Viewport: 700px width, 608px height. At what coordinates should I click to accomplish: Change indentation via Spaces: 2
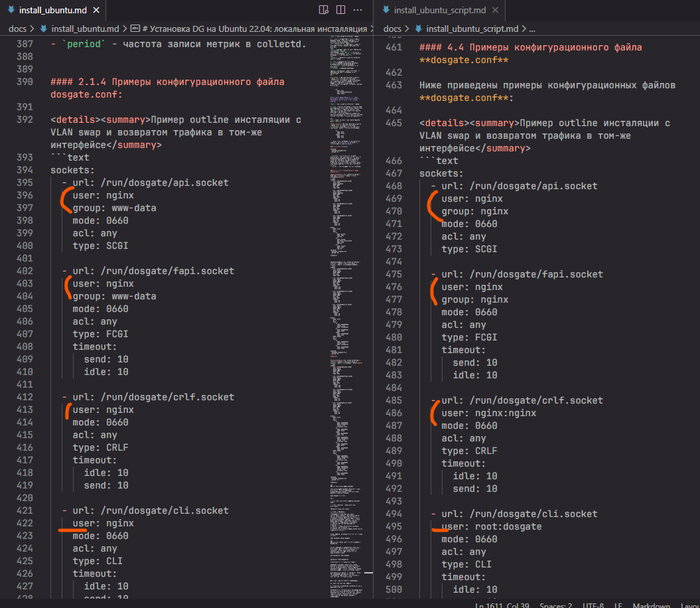point(555,605)
